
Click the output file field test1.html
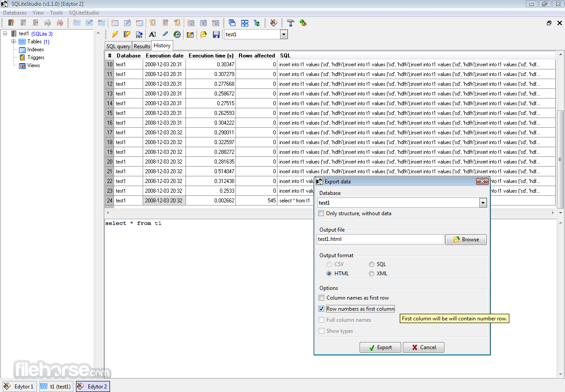tap(381, 239)
